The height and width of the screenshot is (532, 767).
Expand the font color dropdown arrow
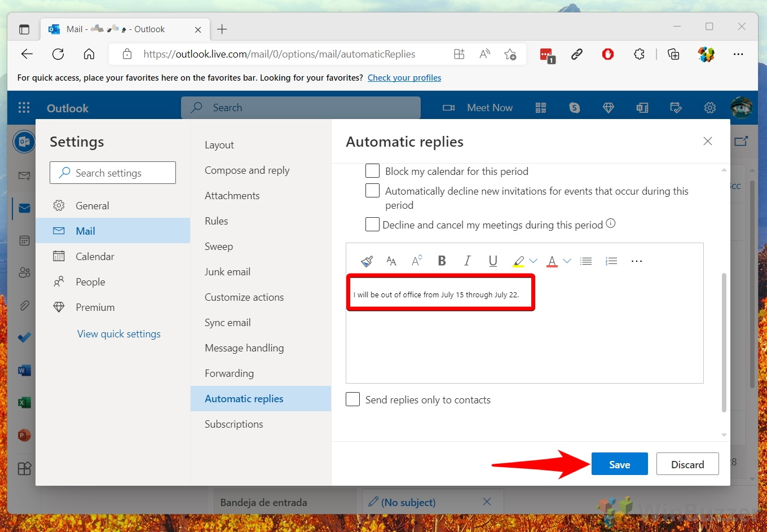(567, 261)
